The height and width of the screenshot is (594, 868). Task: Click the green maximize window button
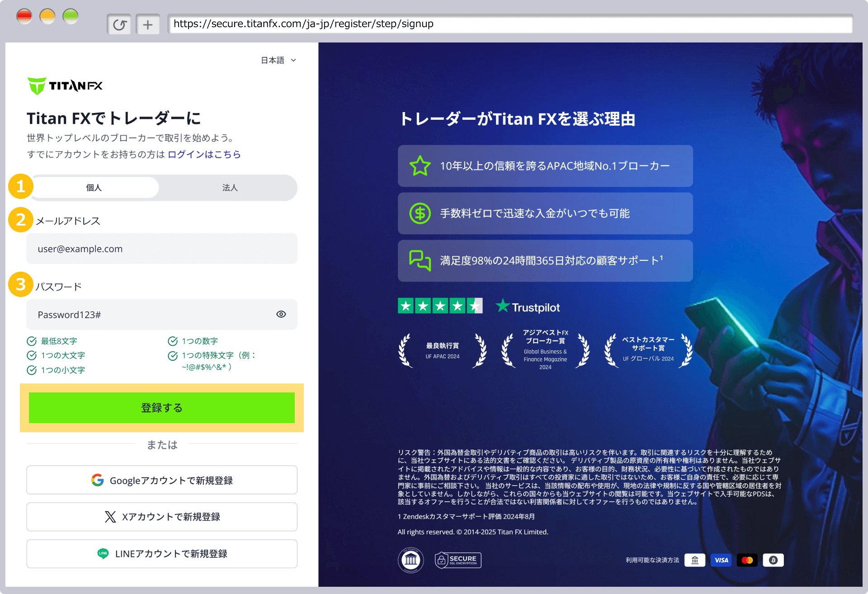(x=71, y=16)
